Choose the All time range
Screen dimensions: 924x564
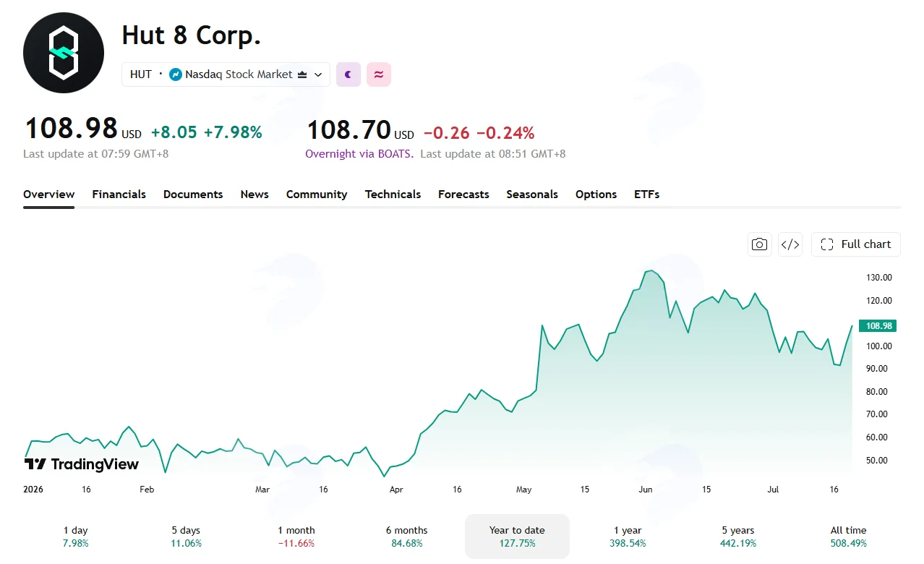[x=848, y=537]
